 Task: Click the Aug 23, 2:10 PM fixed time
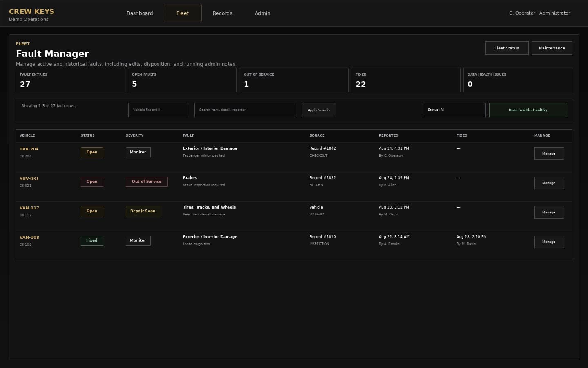[471, 237]
